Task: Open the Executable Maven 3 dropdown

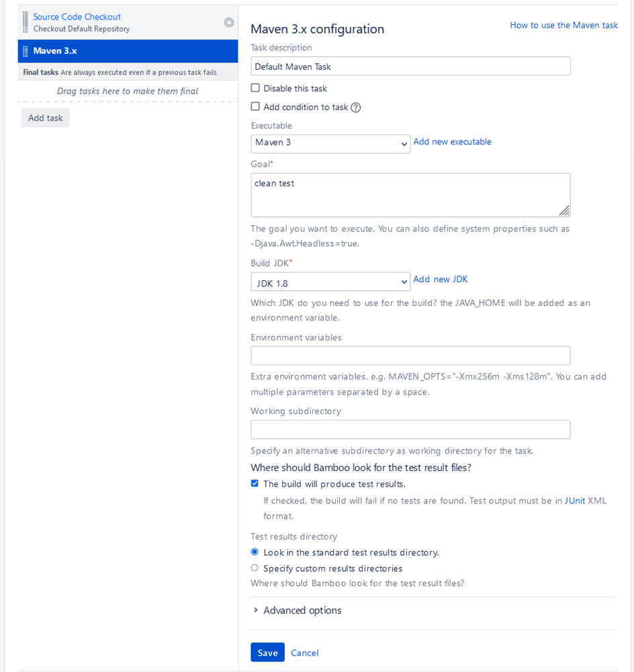Action: click(x=330, y=143)
